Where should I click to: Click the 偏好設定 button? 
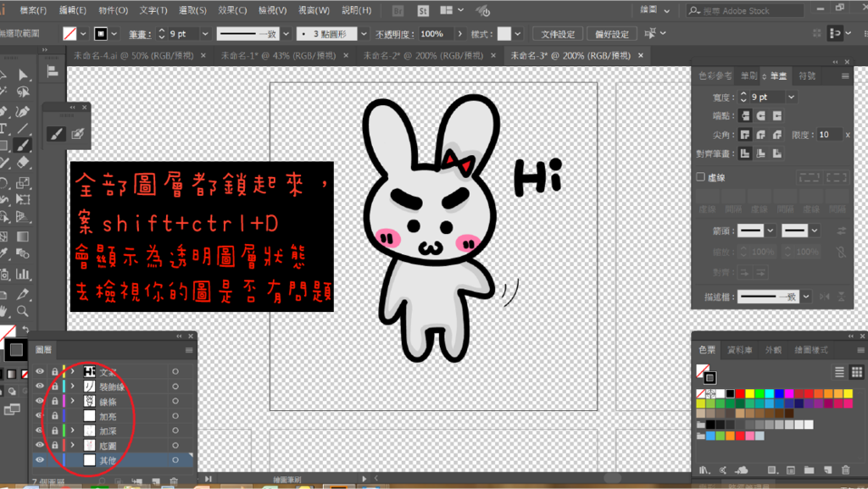click(x=612, y=34)
